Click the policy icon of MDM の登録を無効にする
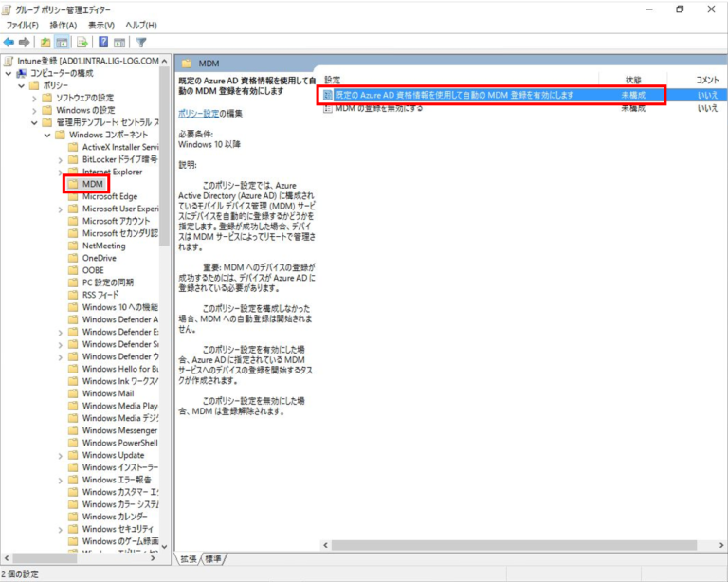Image resolution: width=728 pixels, height=582 pixels. tap(328, 108)
